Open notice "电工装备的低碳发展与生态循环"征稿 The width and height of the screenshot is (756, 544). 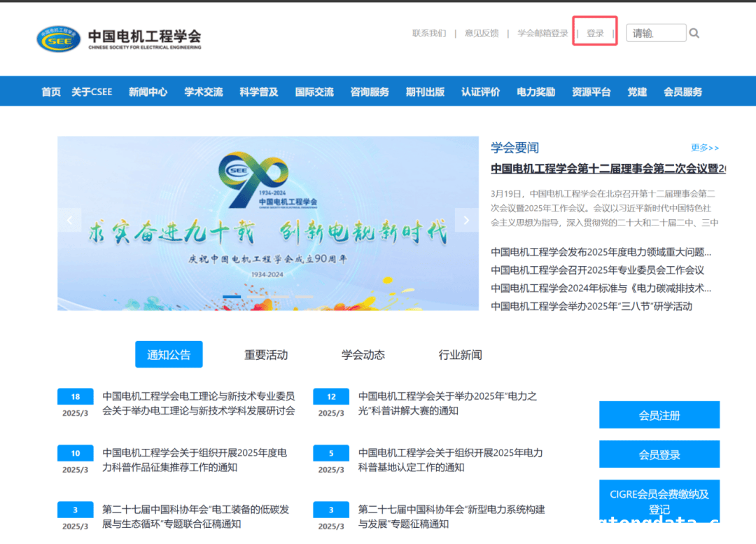pyautogui.click(x=196, y=517)
